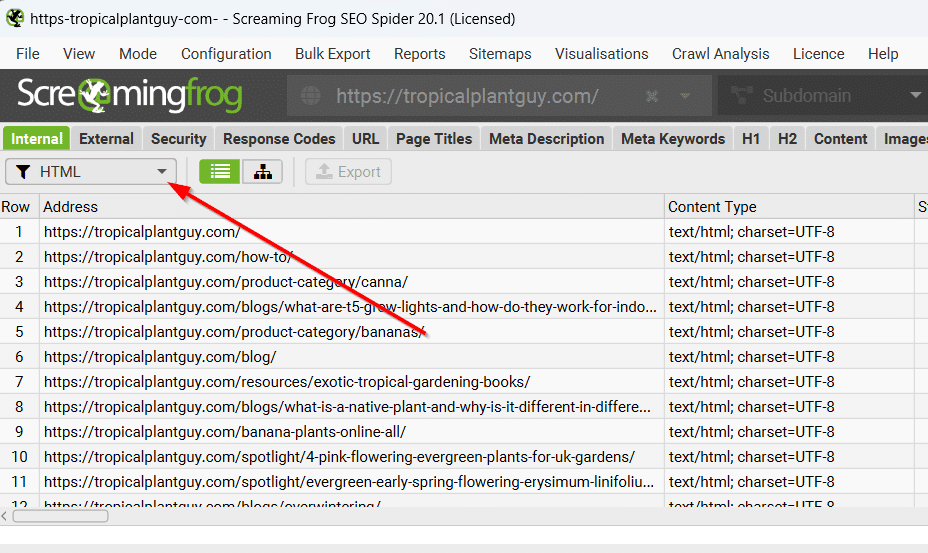928x553 pixels.
Task: Select the erysimum-linifolium spotlight row
Action: click(x=352, y=482)
